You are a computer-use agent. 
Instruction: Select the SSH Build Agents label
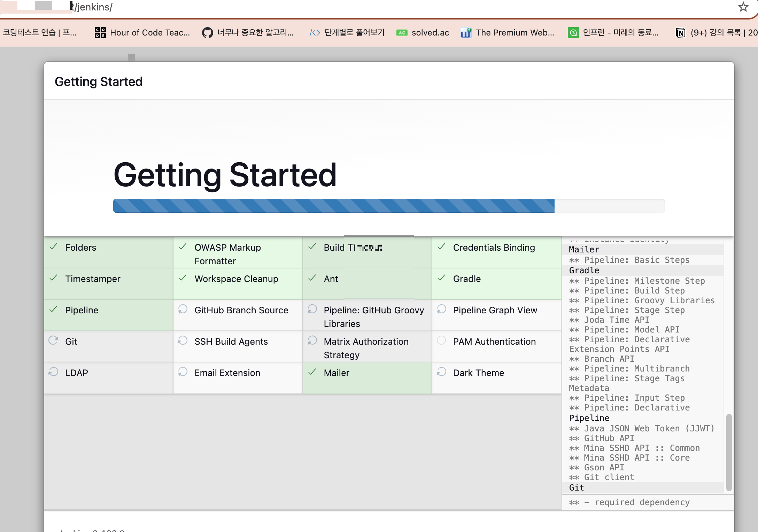tap(231, 342)
